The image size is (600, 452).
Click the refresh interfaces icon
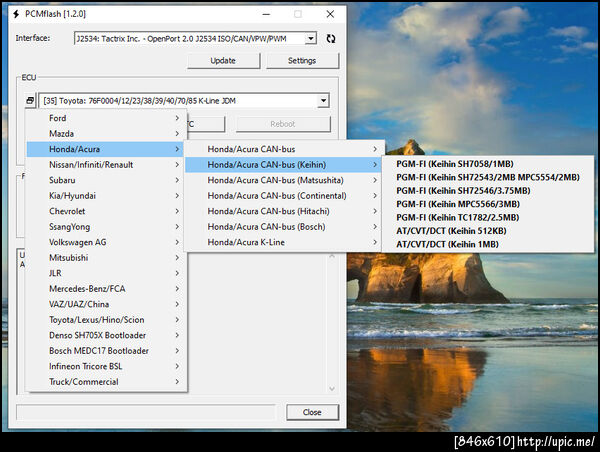(331, 38)
